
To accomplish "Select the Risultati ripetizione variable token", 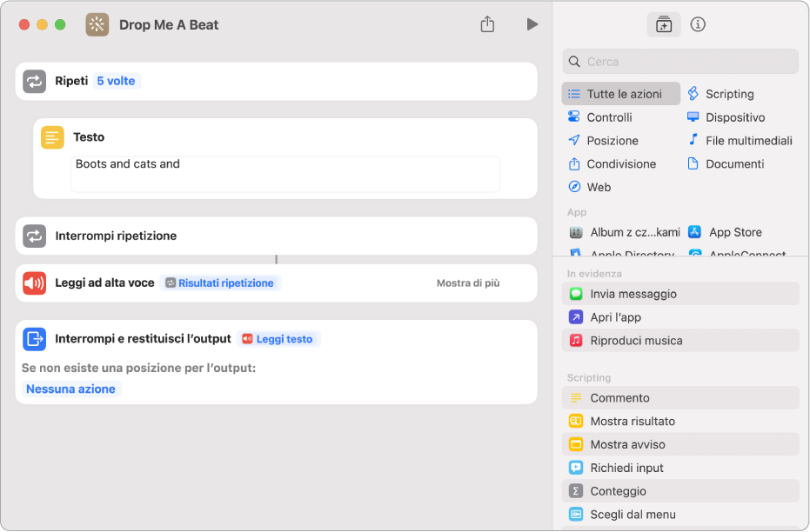I will point(220,283).
